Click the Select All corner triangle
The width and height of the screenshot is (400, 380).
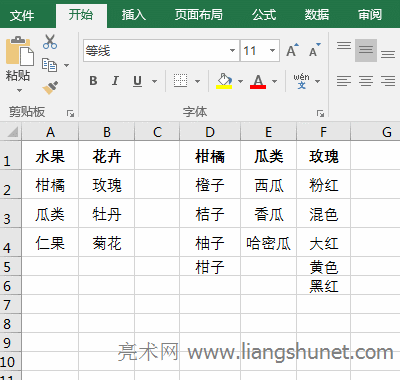tap(12, 132)
